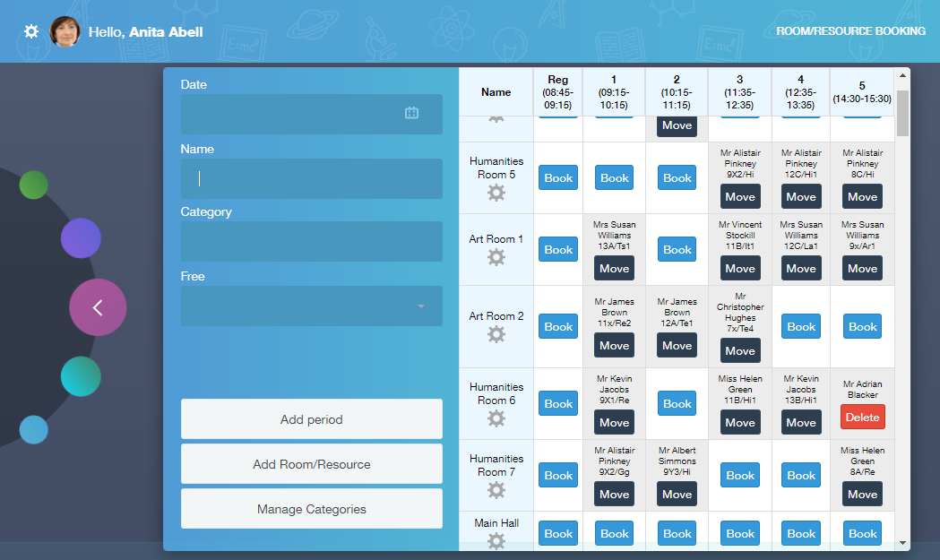This screenshot has width=940, height=560.
Task: Open Humanities Room 6 settings gear
Action: click(x=496, y=418)
